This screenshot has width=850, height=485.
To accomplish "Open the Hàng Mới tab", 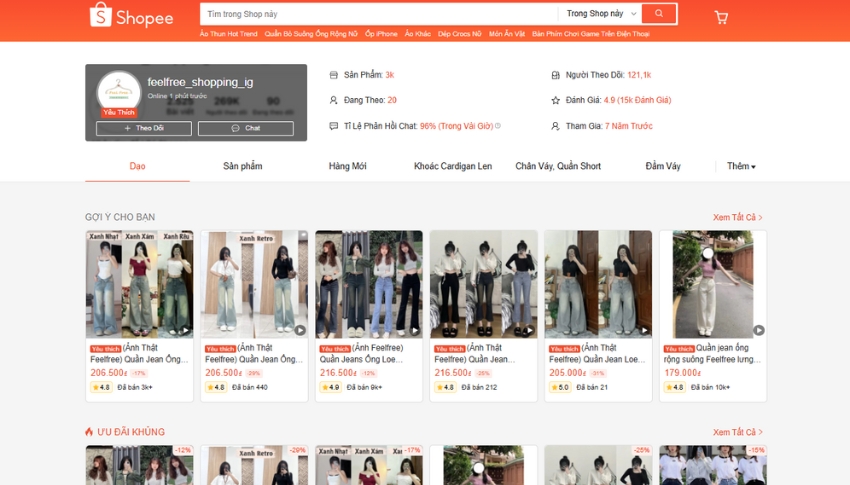I will 347,166.
